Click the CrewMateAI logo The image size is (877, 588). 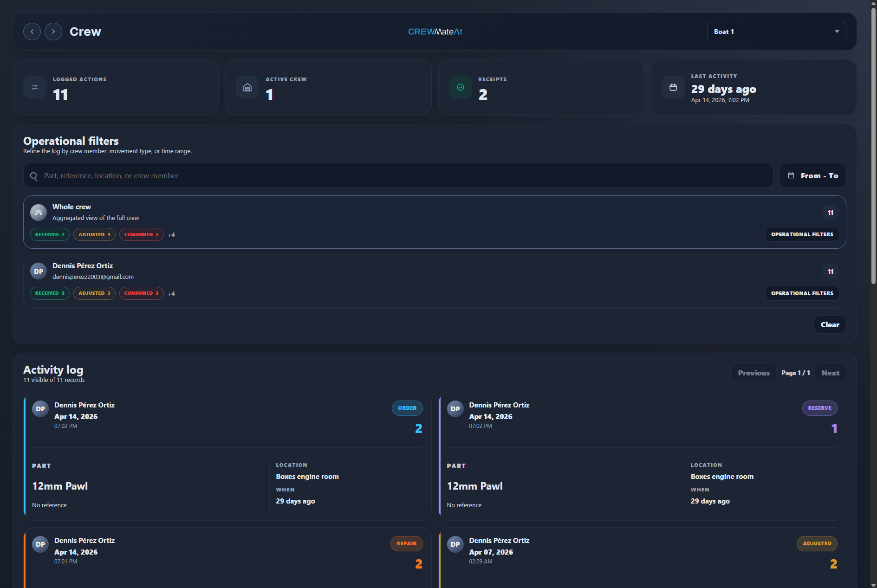(x=435, y=32)
